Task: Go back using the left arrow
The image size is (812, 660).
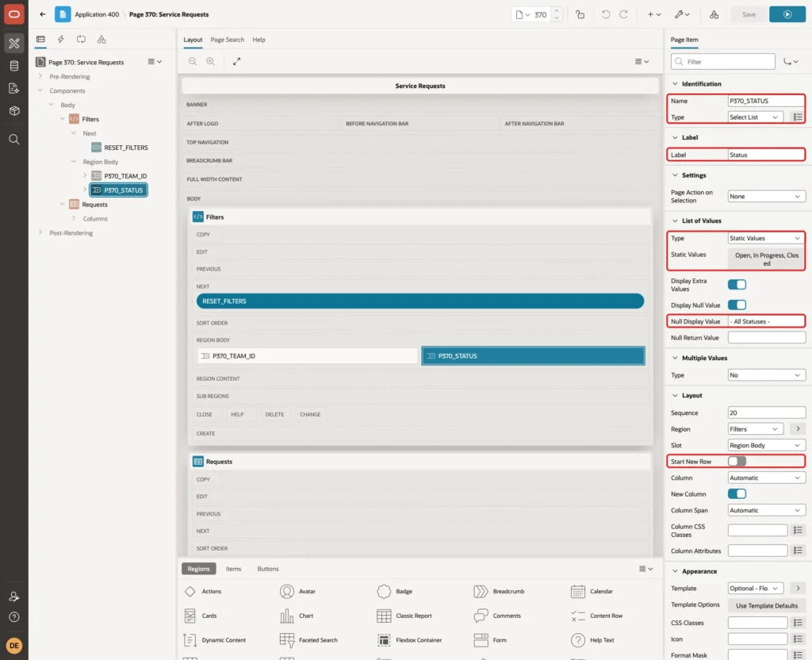Action: point(43,14)
